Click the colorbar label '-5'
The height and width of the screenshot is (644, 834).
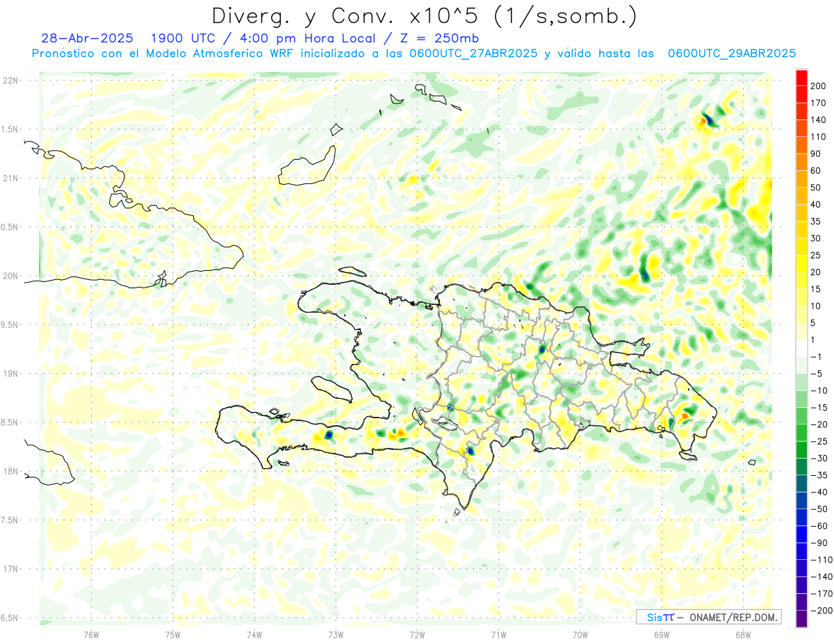click(817, 374)
